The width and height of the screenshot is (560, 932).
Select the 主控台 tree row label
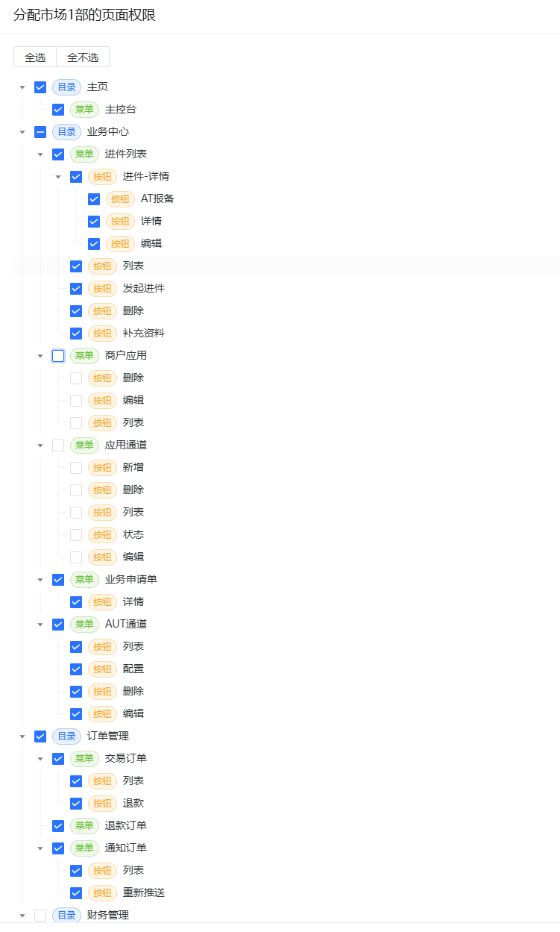(121, 110)
